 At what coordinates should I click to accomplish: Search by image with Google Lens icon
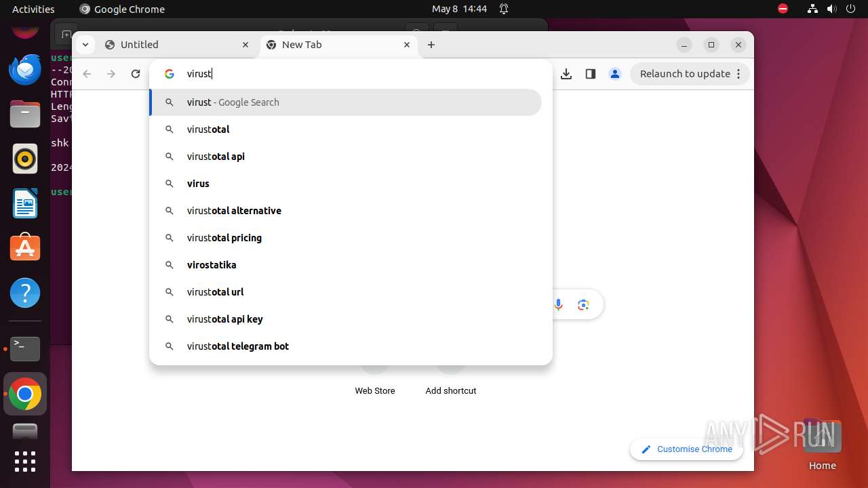(583, 305)
